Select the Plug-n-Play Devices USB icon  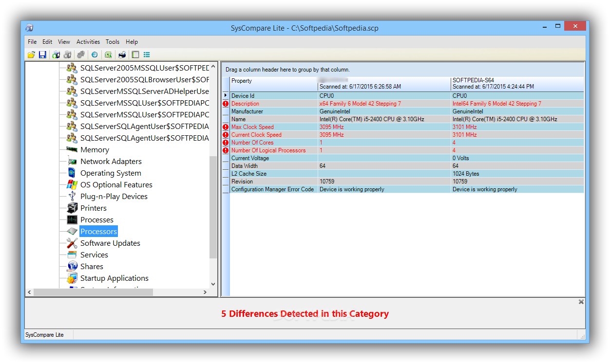[x=72, y=197]
